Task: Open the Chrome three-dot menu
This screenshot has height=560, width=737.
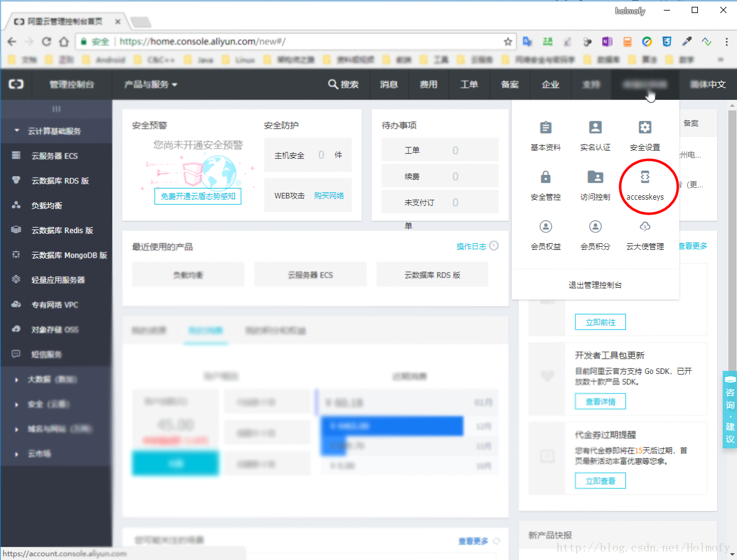Action: click(726, 42)
